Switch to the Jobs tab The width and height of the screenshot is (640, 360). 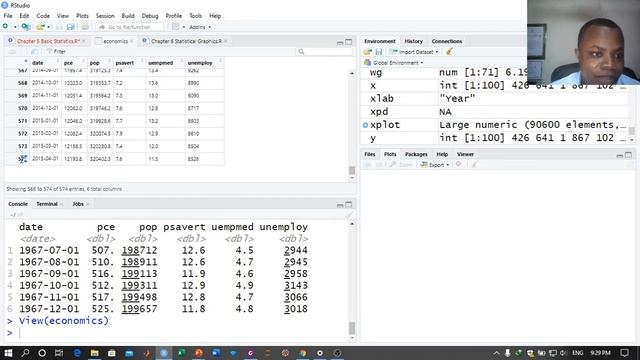click(78, 204)
